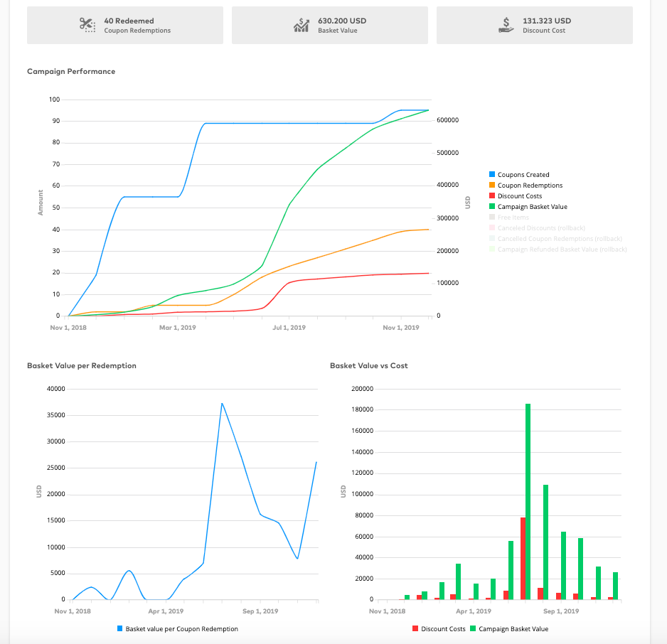Click the Jul 1, 2019 axis label
This screenshot has height=644, width=667.
click(x=289, y=328)
